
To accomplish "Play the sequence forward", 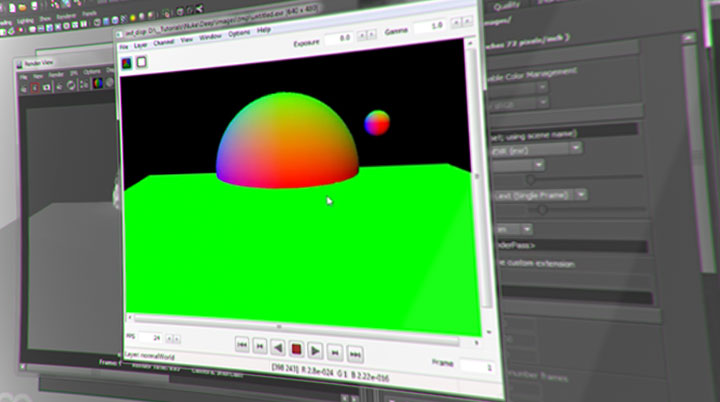I will click(315, 351).
